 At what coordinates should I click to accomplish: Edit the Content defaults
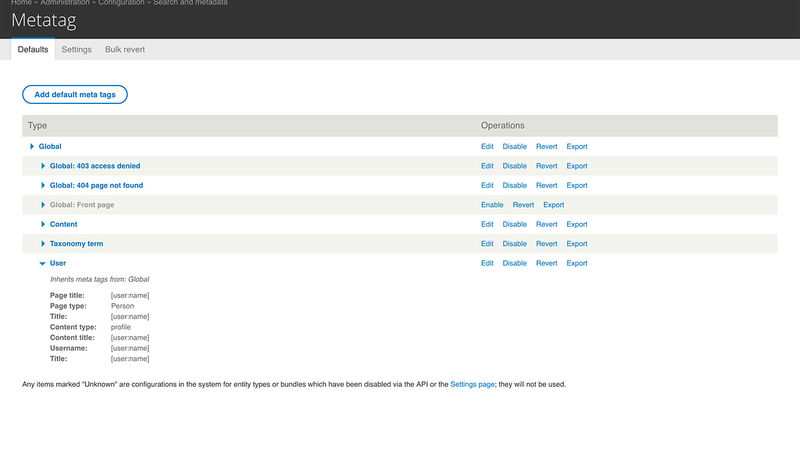tap(487, 224)
